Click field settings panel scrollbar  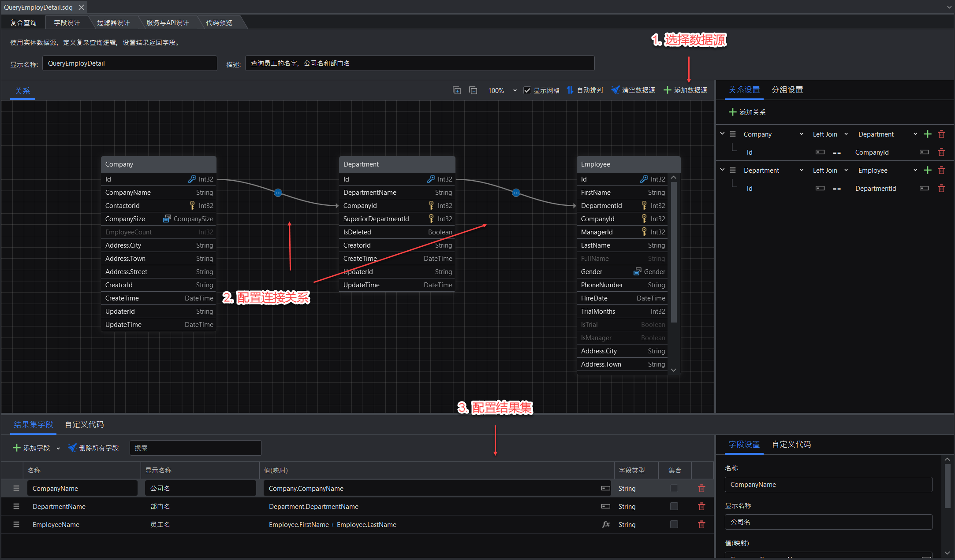coord(948,486)
